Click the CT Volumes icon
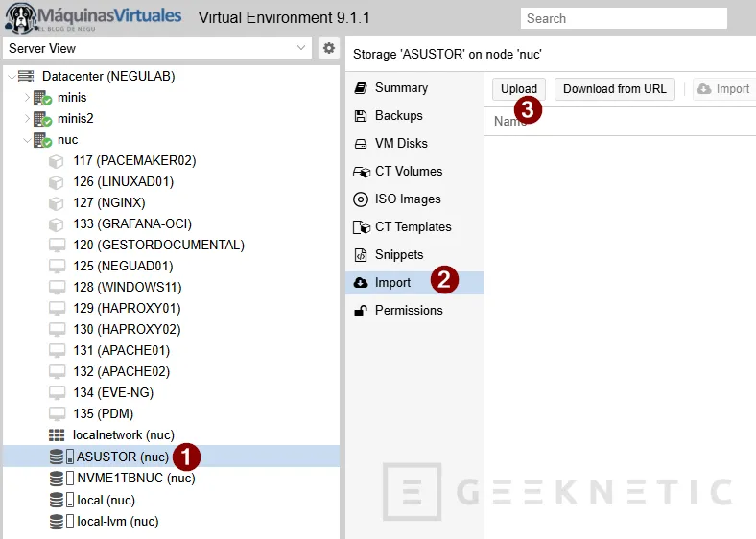The image size is (756, 539). (362, 172)
